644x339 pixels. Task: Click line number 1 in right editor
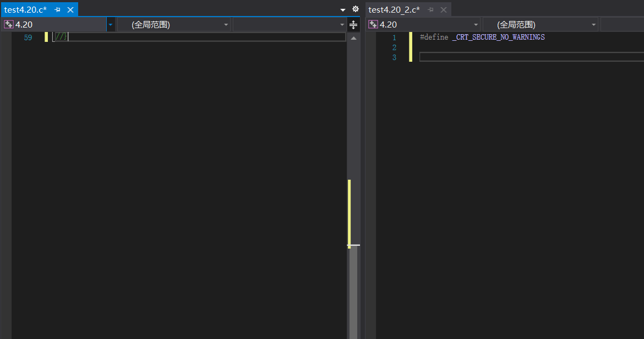point(394,38)
